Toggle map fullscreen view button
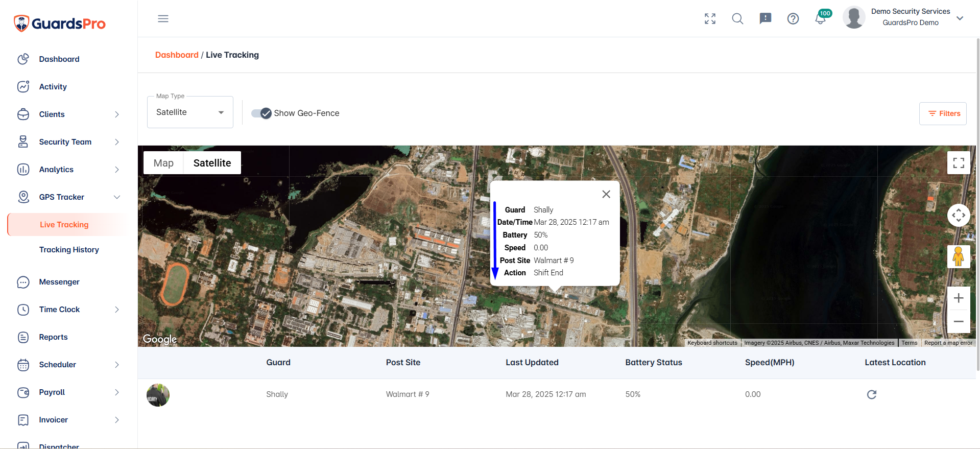 click(x=959, y=163)
